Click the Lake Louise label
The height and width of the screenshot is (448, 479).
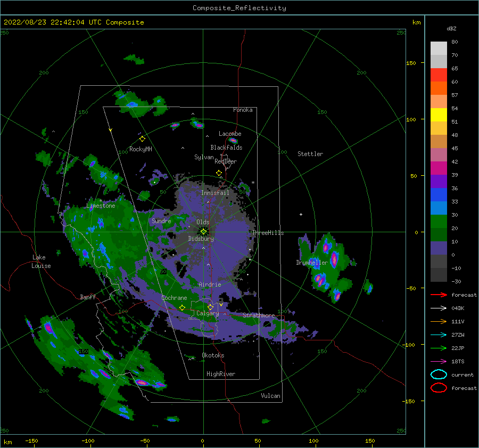pos(41,262)
